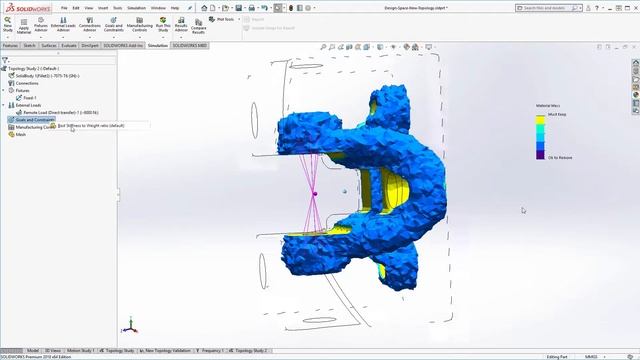Pin the menu bar with the pushpin

click(x=190, y=8)
